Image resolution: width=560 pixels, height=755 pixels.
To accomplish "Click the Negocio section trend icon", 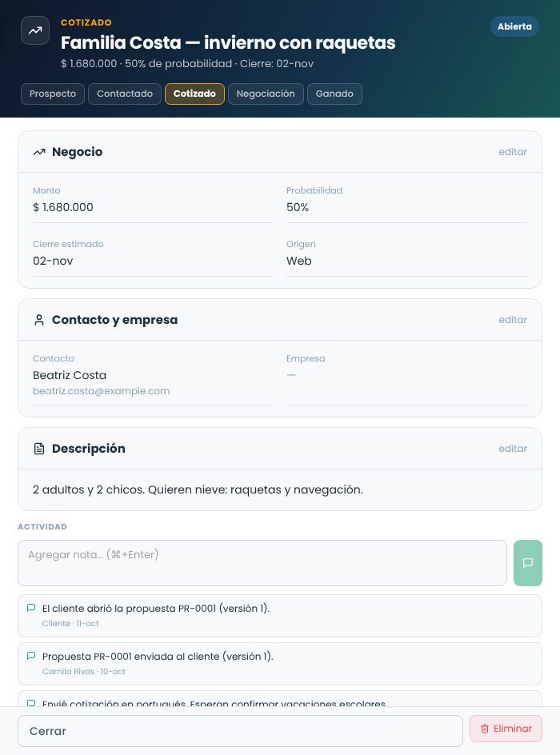I will [39, 152].
